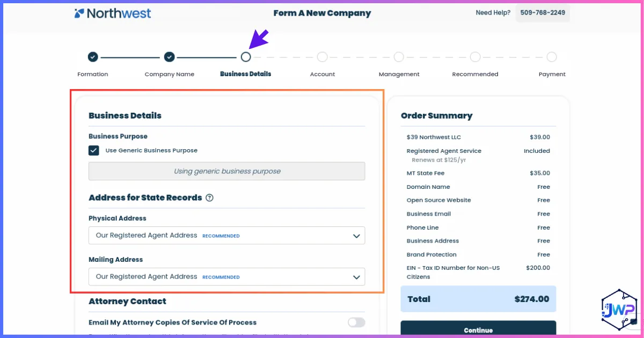
Task: Click the Northwest logo
Action: point(113,13)
